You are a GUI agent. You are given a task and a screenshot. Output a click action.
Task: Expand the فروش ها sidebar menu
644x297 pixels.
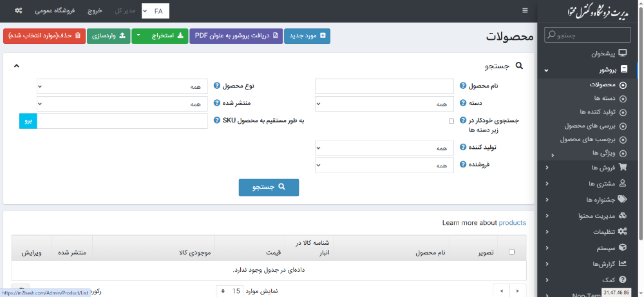click(589, 168)
